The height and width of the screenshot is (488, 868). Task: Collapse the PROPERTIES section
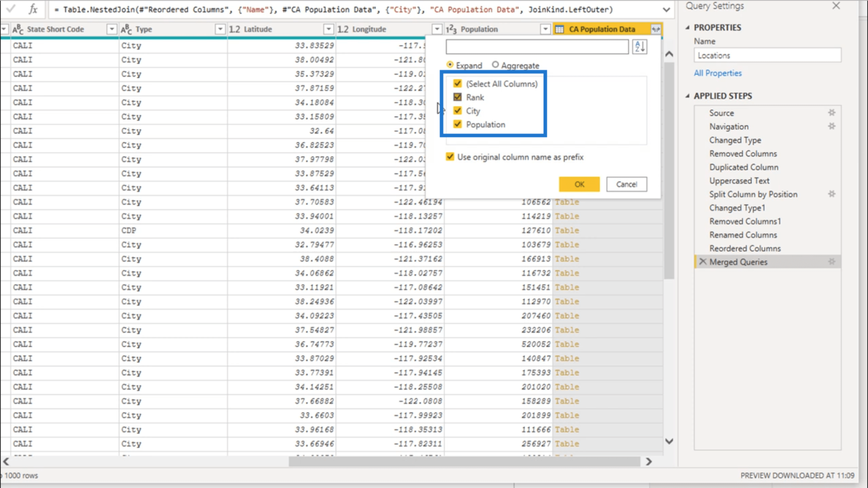tap(688, 27)
